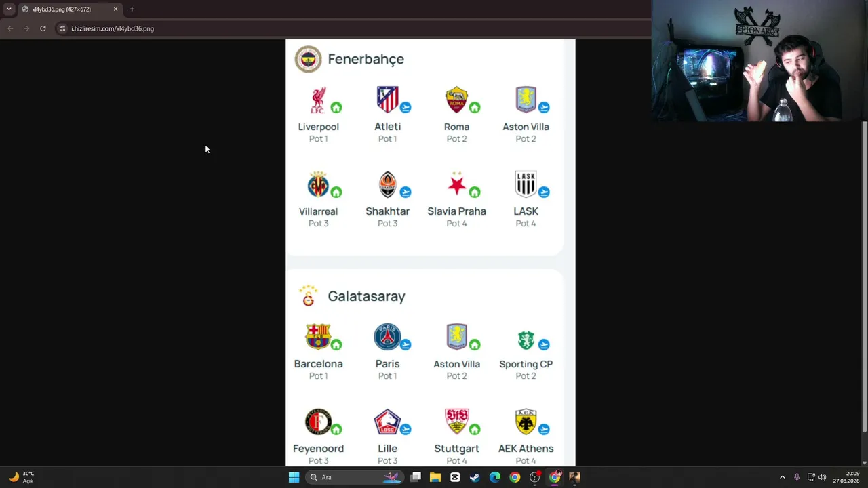Open the weather widget showing 30°C
The image size is (868, 488).
(21, 477)
